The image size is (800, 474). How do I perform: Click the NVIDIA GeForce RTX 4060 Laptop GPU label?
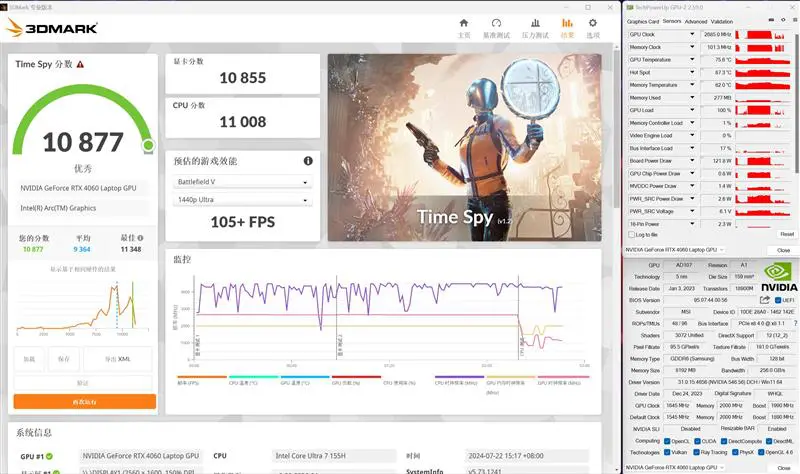click(78, 188)
